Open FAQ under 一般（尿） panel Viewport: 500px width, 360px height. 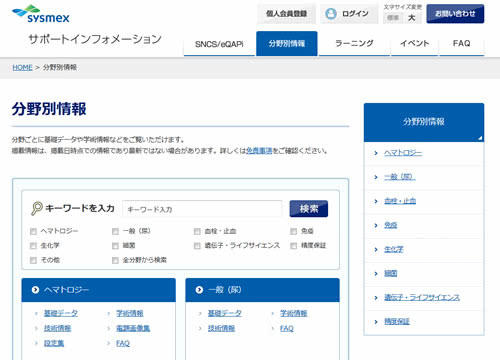pyautogui.click(x=287, y=328)
